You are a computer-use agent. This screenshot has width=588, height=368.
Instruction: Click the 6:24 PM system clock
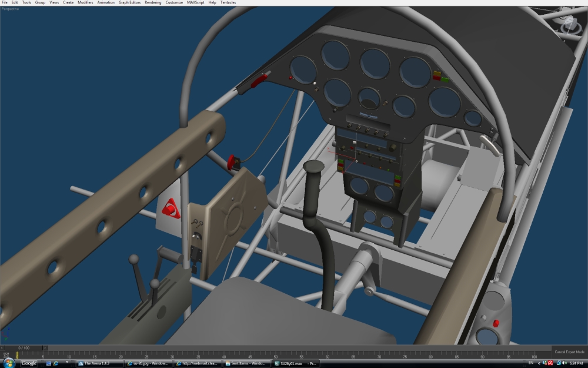[x=576, y=363]
